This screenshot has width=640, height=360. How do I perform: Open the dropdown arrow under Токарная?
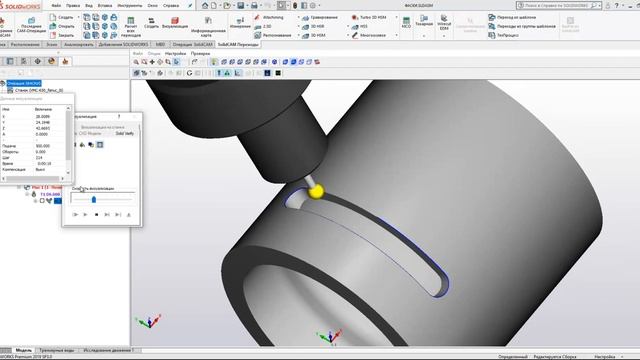click(424, 36)
